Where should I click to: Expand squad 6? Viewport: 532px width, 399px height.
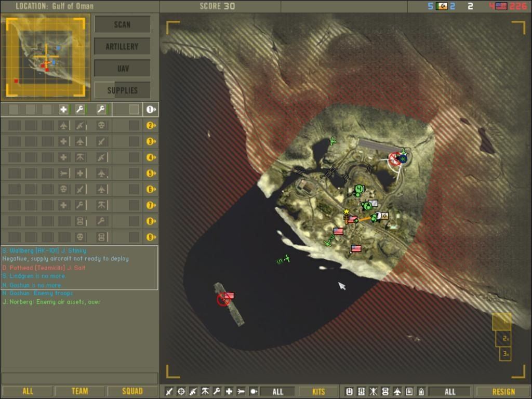[151, 189]
